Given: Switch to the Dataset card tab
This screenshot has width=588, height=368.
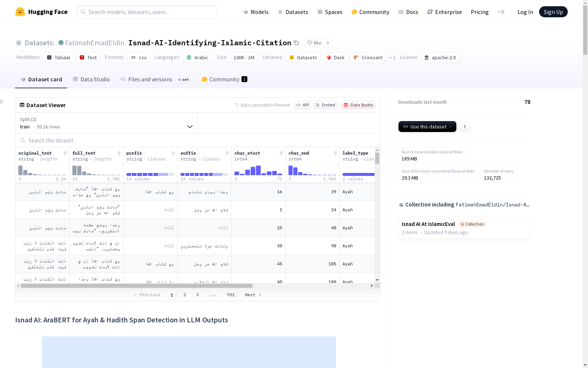Looking at the screenshot, I should (41, 79).
